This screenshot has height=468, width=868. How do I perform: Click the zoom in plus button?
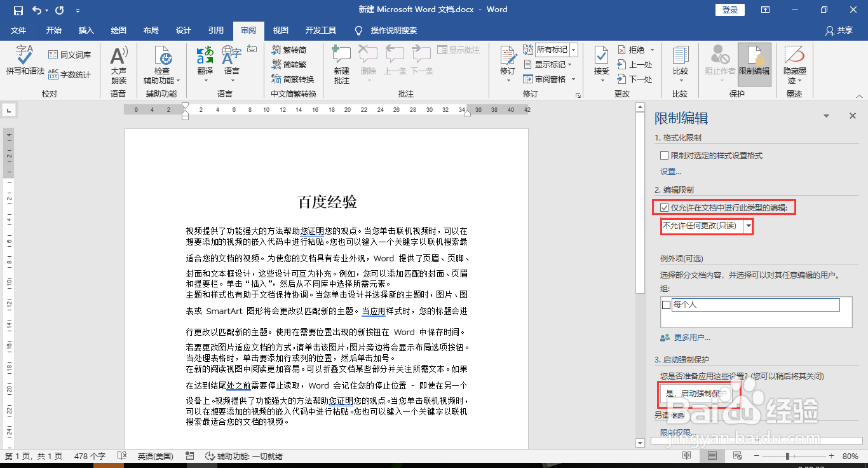coord(831,456)
